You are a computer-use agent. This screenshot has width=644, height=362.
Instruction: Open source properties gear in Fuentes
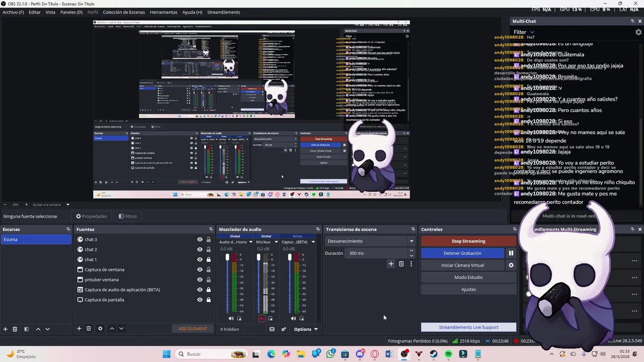click(x=100, y=329)
